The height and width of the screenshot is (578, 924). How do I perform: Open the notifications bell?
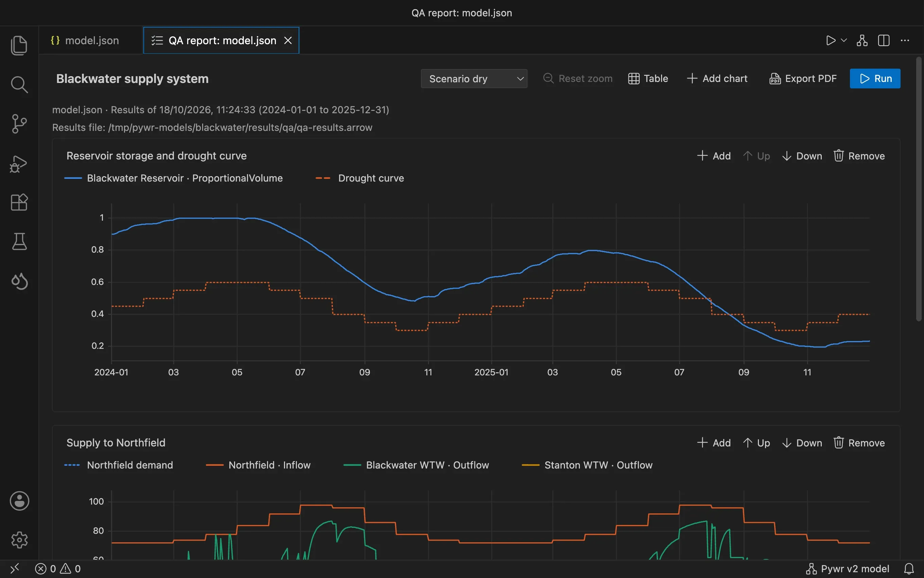pyautogui.click(x=909, y=569)
